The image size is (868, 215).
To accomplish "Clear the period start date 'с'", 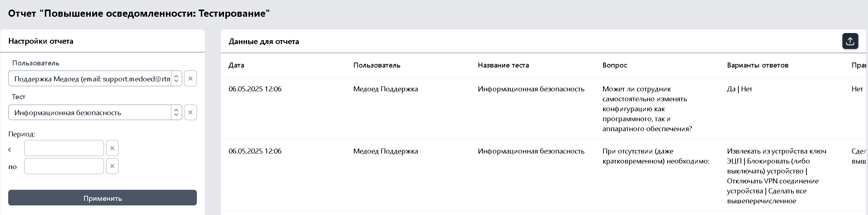I will [x=112, y=148].
